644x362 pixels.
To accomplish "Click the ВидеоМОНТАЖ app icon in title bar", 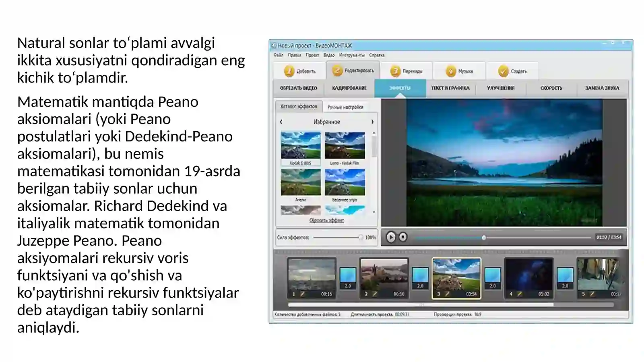I will pyautogui.click(x=274, y=46).
